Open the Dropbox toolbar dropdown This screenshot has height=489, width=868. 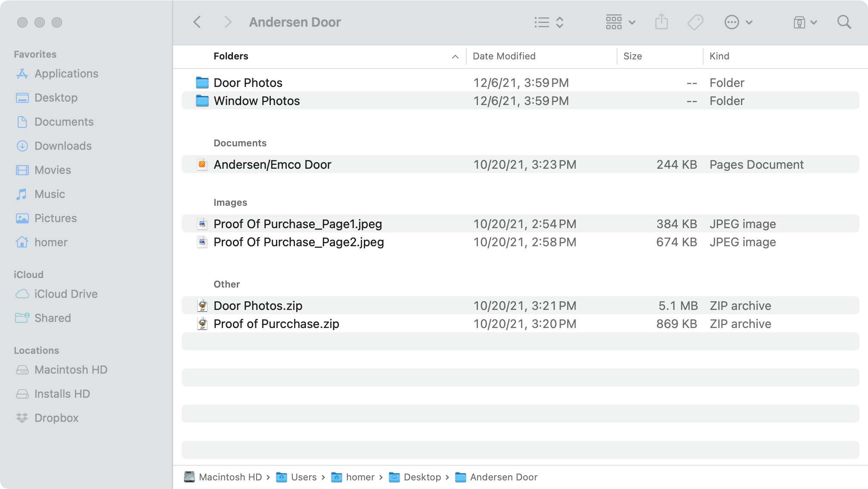coord(805,22)
